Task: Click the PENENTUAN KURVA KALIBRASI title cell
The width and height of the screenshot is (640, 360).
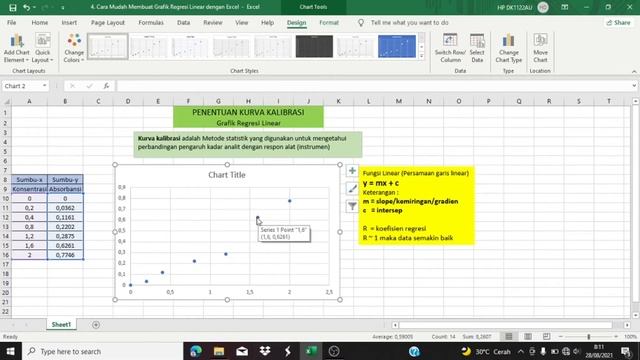Action: (x=248, y=112)
